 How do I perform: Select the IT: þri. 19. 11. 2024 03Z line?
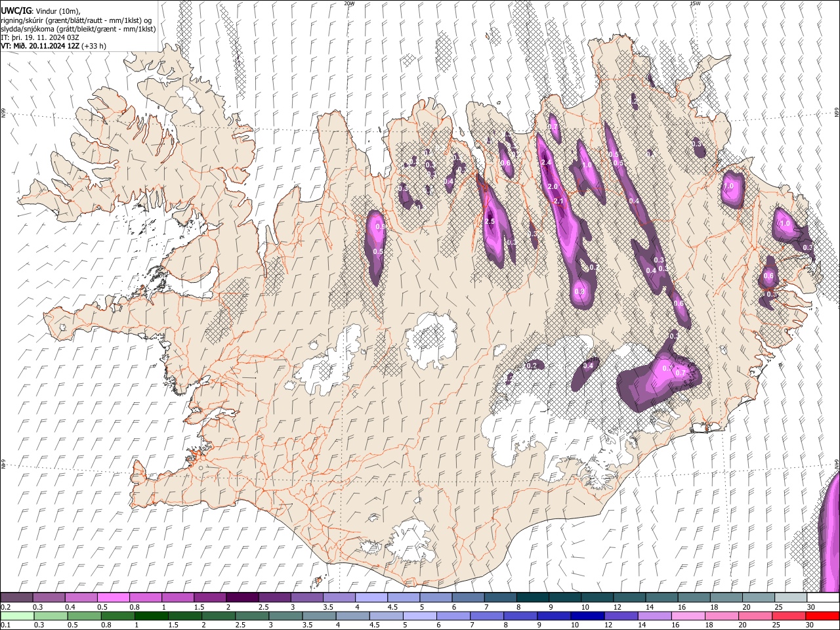click(x=40, y=37)
